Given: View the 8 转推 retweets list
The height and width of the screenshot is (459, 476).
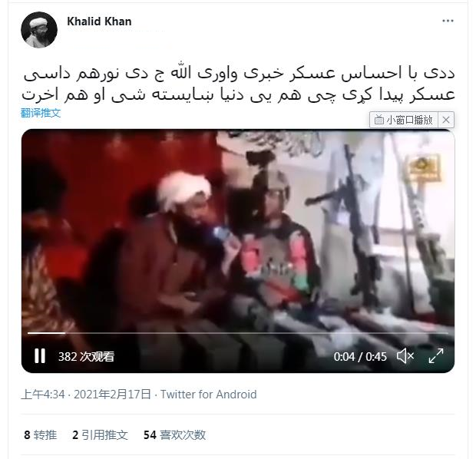Looking at the screenshot, I should (41, 434).
